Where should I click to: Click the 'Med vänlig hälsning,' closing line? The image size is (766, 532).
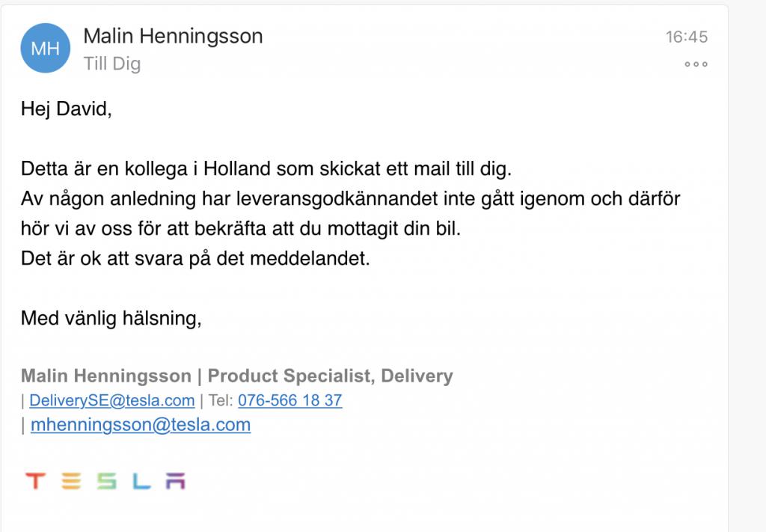click(x=111, y=319)
